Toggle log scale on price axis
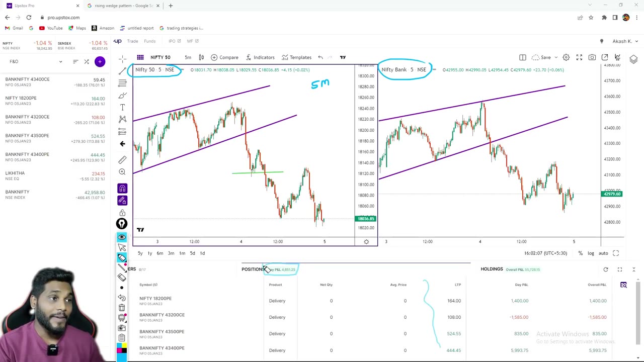644x362 pixels. 591,253
